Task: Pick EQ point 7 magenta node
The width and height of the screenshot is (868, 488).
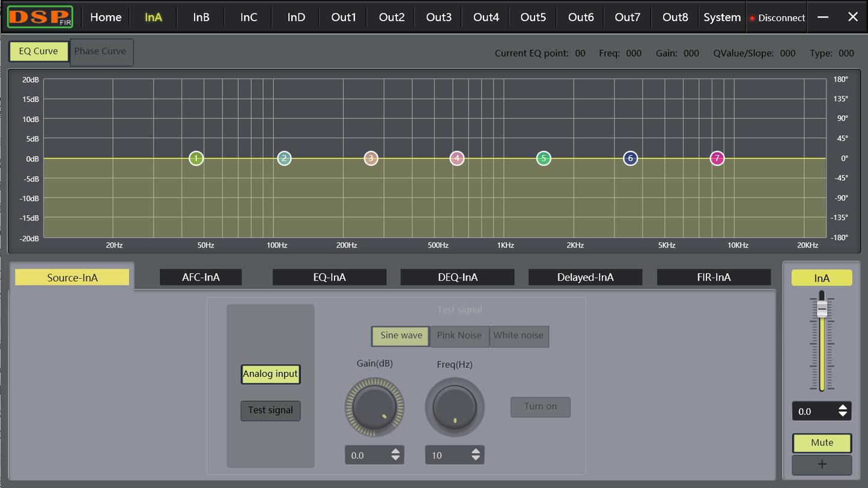Action: (x=717, y=159)
